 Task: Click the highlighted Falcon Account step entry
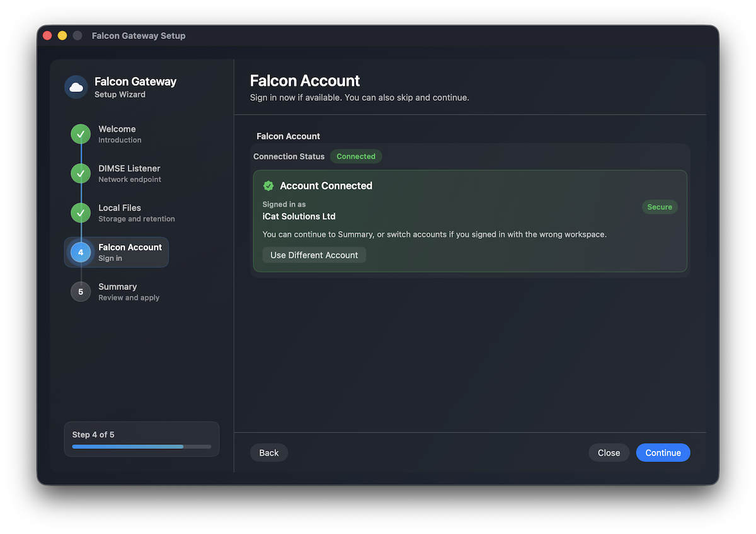click(x=130, y=252)
